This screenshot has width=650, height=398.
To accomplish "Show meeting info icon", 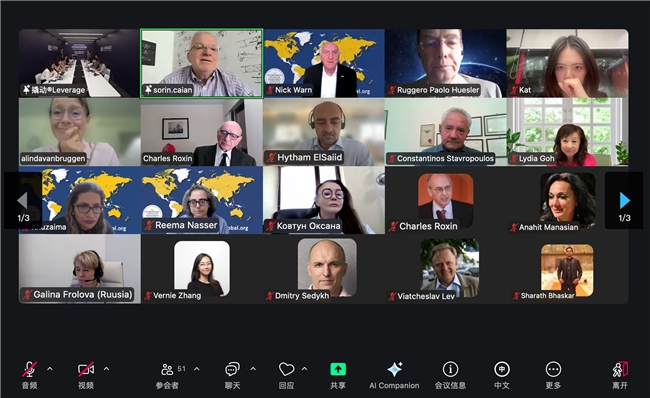I will (450, 369).
